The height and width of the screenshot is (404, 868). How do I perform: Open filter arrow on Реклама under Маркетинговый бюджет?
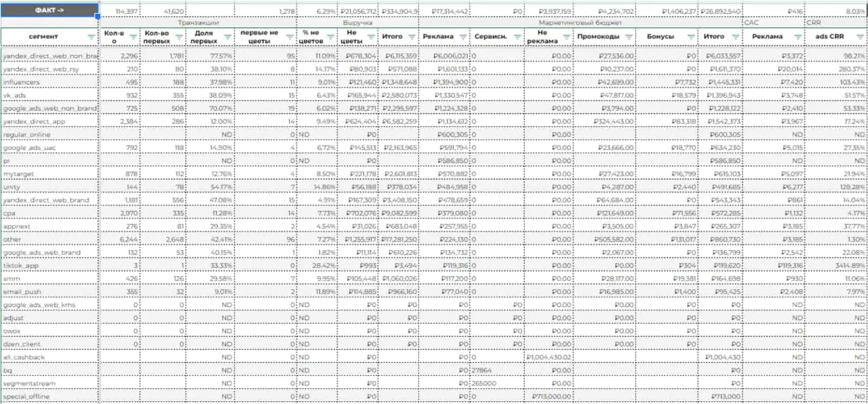coord(463,37)
